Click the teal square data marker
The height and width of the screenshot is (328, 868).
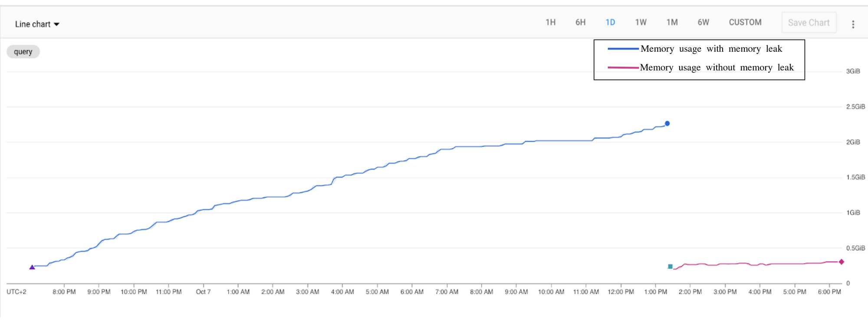(670, 266)
